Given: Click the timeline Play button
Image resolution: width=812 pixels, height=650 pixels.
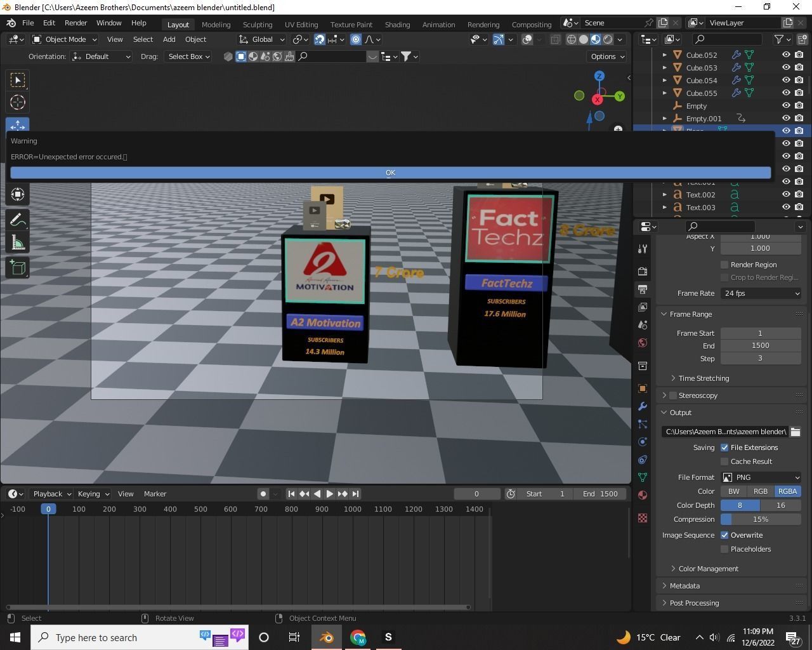Looking at the screenshot, I should click(329, 494).
